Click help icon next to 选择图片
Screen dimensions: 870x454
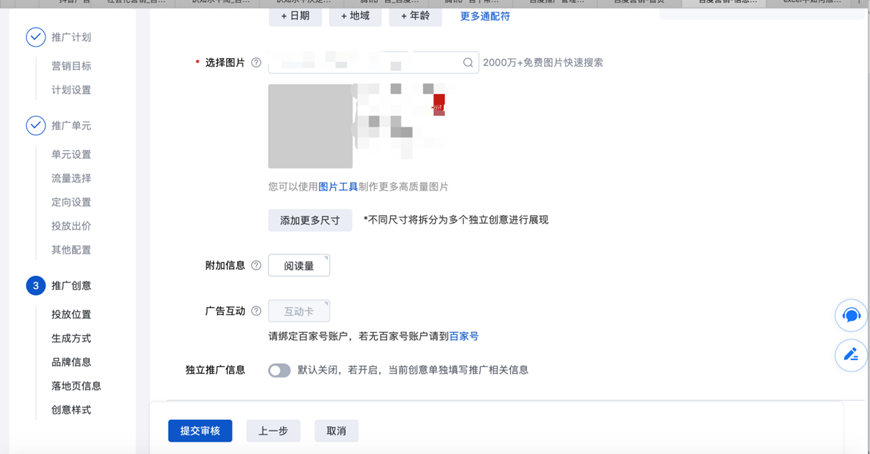point(256,63)
